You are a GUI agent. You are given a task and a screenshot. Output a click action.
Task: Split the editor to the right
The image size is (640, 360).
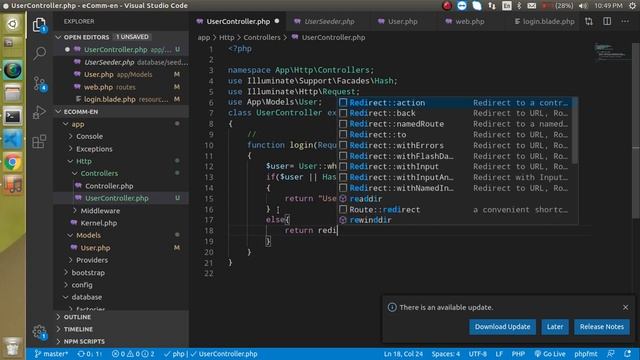pyautogui.click(x=607, y=21)
